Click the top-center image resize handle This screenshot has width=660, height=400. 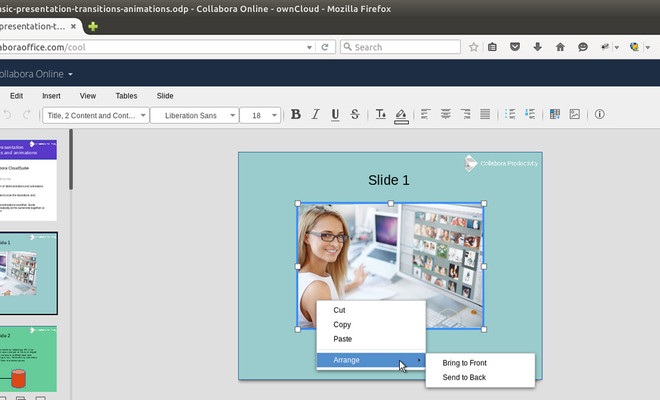tap(391, 203)
